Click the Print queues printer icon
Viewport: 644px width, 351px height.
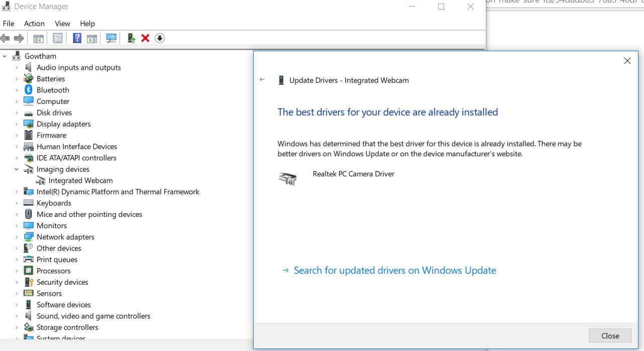pyautogui.click(x=29, y=260)
